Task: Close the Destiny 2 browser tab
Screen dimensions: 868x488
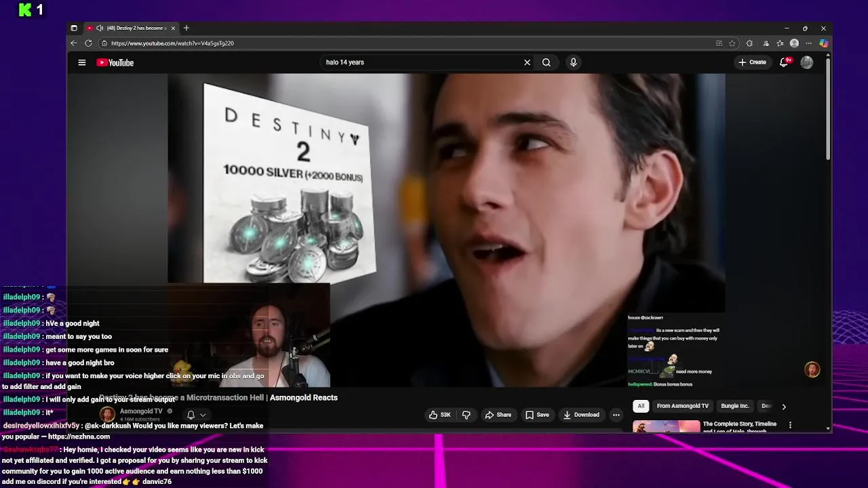Action: [x=173, y=28]
